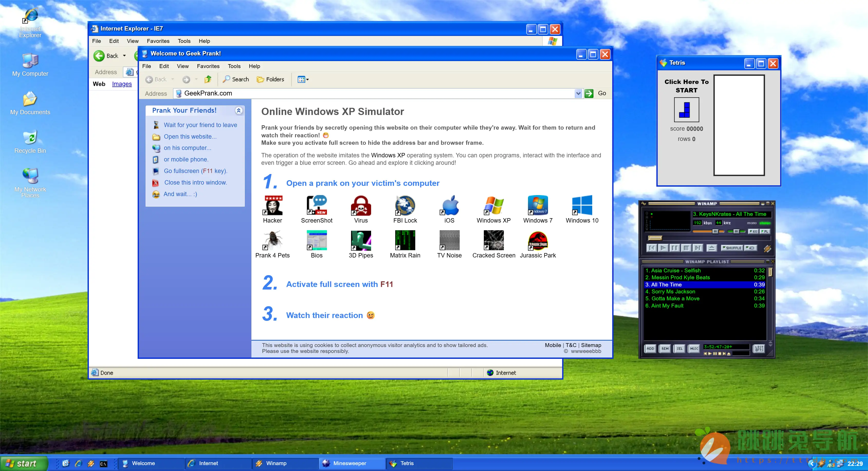Click the 'Go fullscreen (F11 key).' link
This screenshot has width=868, height=471.
pos(195,171)
